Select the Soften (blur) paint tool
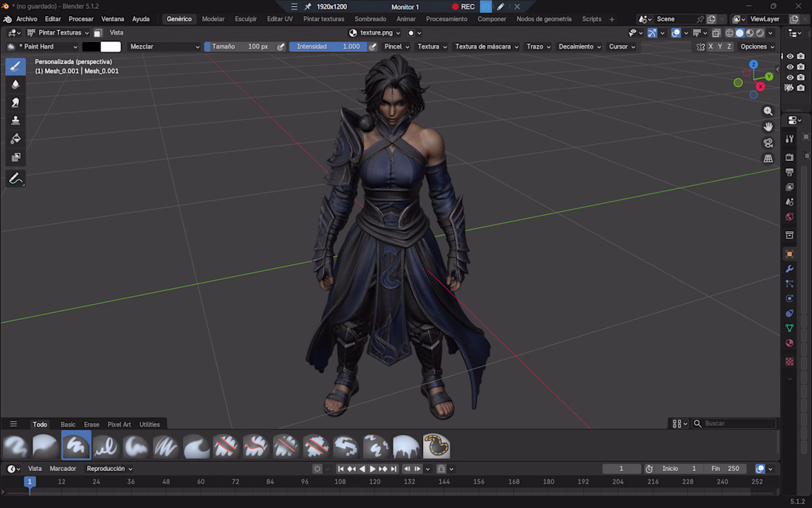 (x=16, y=84)
